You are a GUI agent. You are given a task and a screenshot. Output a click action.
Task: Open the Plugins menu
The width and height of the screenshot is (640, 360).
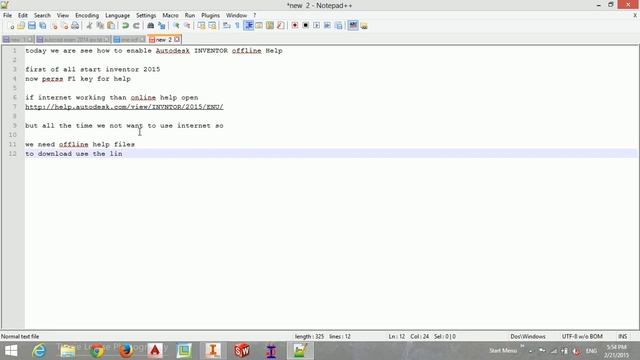tap(211, 16)
